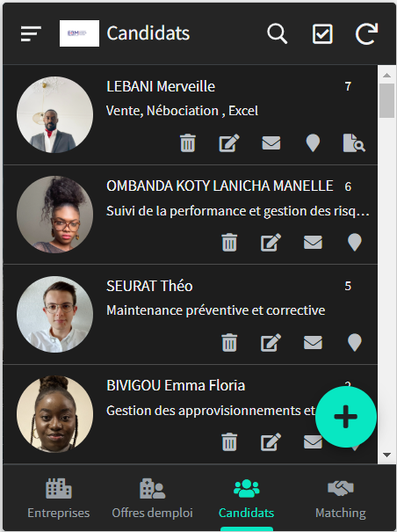Switch to the Entreprises tab
Image resolution: width=397 pixels, height=532 pixels.
pyautogui.click(x=59, y=499)
